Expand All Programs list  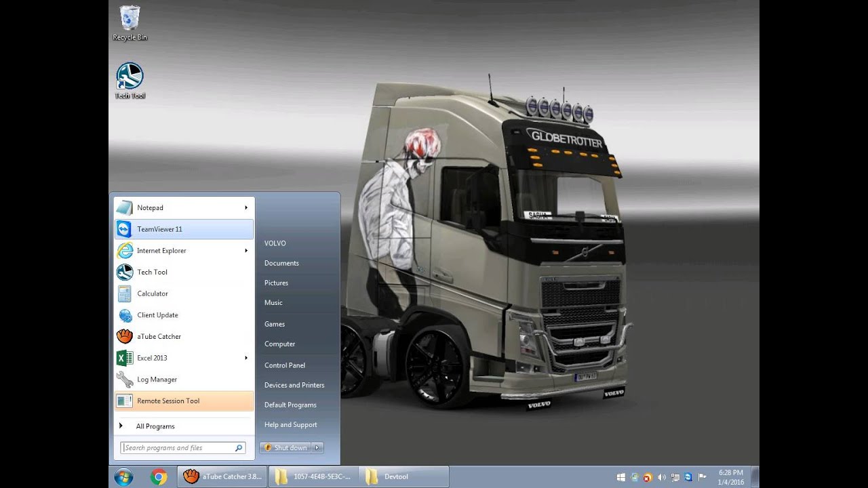[x=184, y=426]
